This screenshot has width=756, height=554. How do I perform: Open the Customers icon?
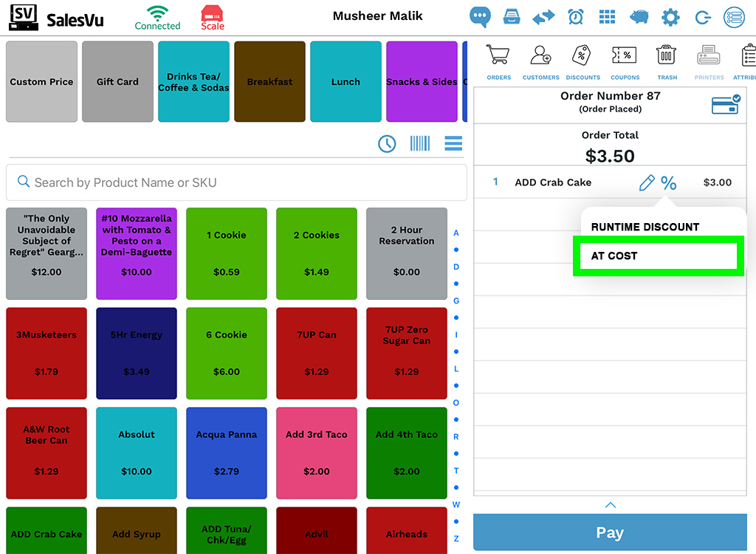pyautogui.click(x=541, y=62)
